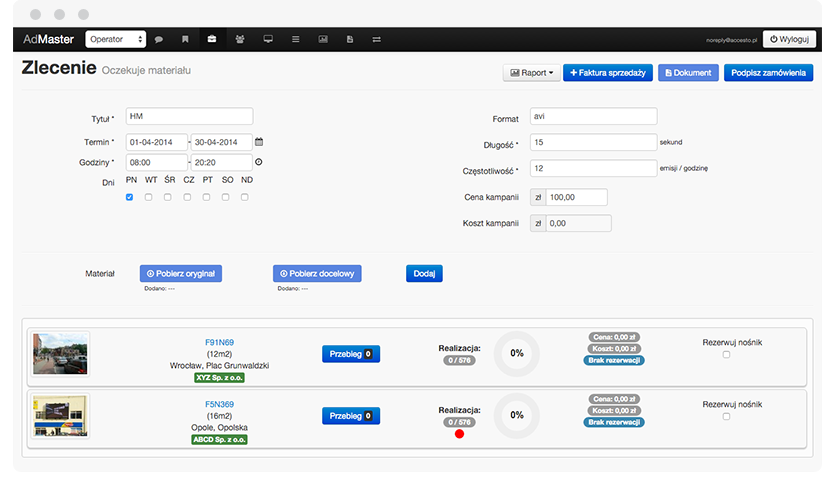The width and height of the screenshot is (835, 498).
Task: Click the 0 / 576 badge for F91N69
Action: 459,361
